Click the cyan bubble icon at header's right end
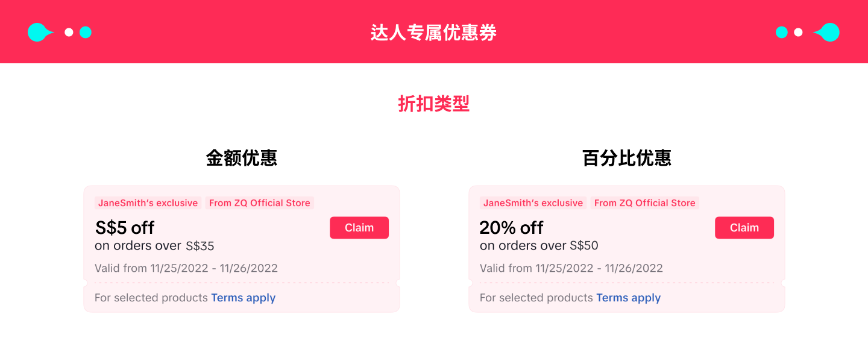Image resolution: width=868 pixels, height=358 pixels. click(x=829, y=32)
